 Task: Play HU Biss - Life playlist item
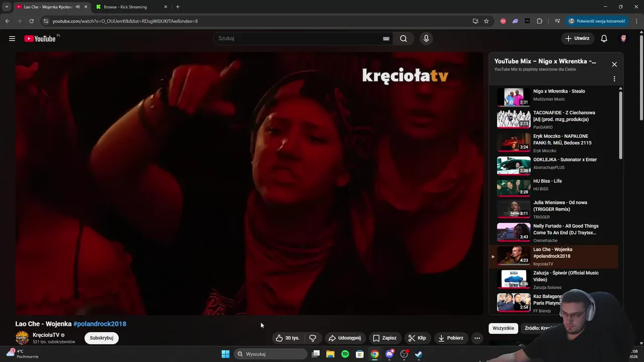tap(553, 187)
